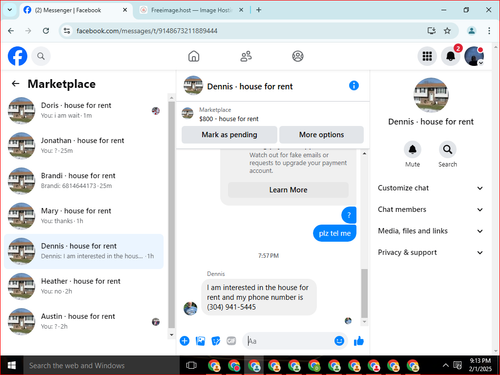Click conversation list scrollbar down arrow

coord(171,335)
